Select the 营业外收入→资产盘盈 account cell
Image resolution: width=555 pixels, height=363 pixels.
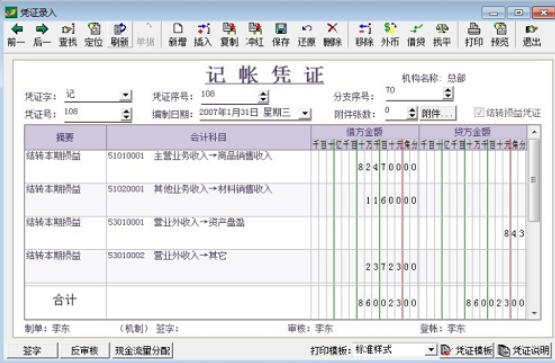[208, 233]
